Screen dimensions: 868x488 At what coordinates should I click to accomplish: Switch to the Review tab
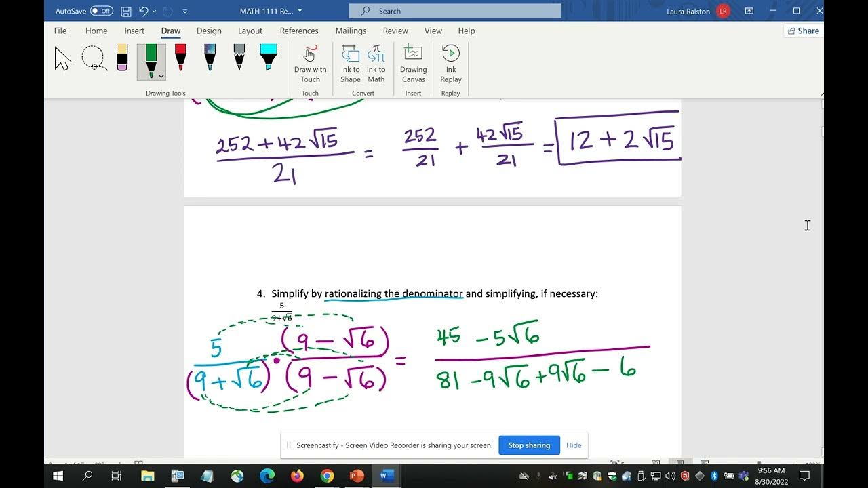(395, 30)
